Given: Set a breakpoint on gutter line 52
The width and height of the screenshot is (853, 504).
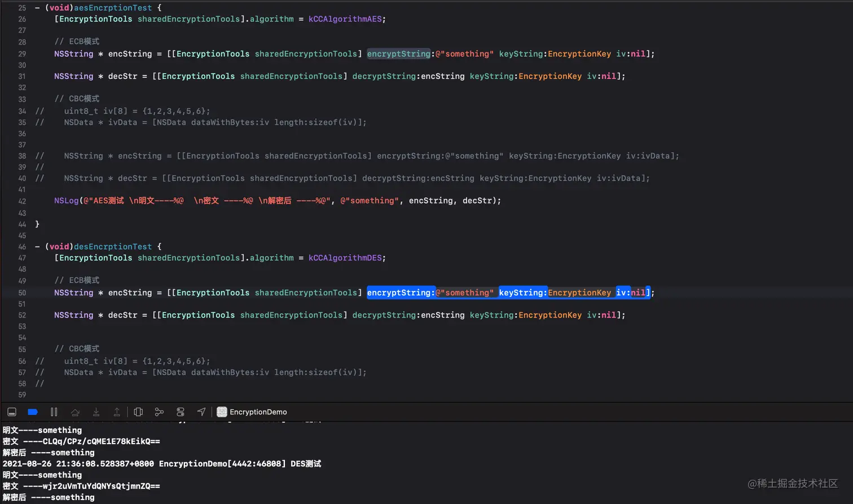Looking at the screenshot, I should click(x=22, y=316).
